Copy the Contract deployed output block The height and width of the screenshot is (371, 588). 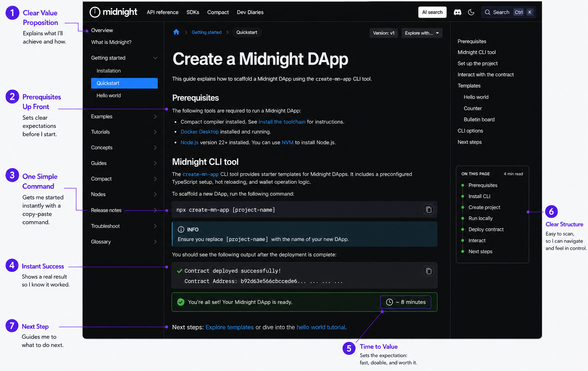pyautogui.click(x=429, y=271)
